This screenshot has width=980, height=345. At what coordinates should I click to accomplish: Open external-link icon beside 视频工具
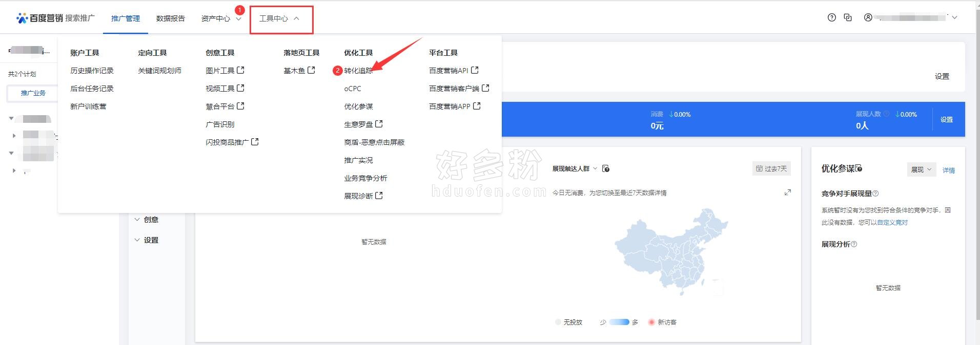[240, 88]
